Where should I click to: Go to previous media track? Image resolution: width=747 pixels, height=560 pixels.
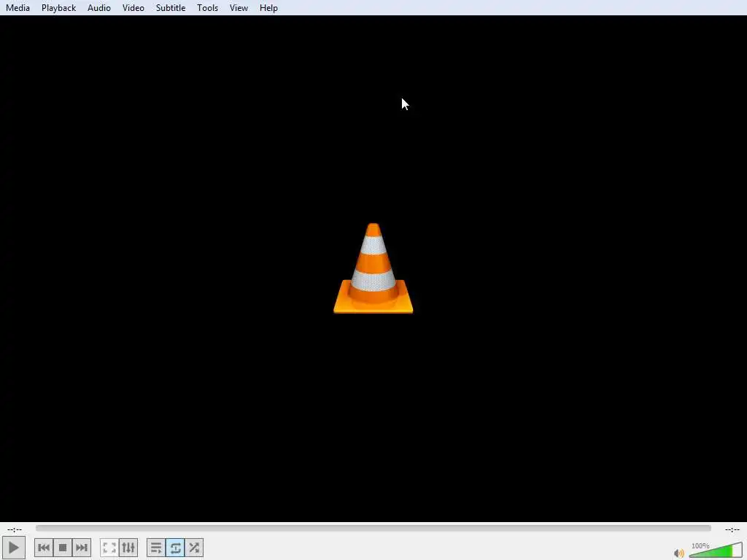43,548
